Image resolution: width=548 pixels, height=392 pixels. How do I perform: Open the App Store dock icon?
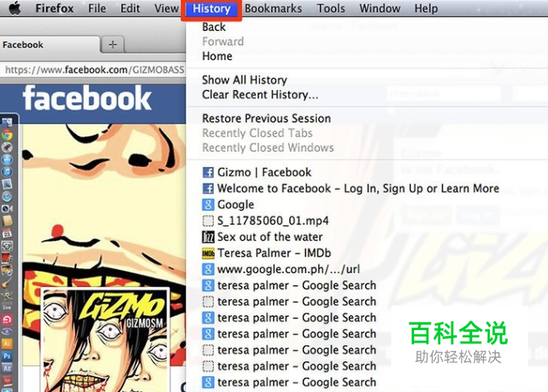pos(7,160)
